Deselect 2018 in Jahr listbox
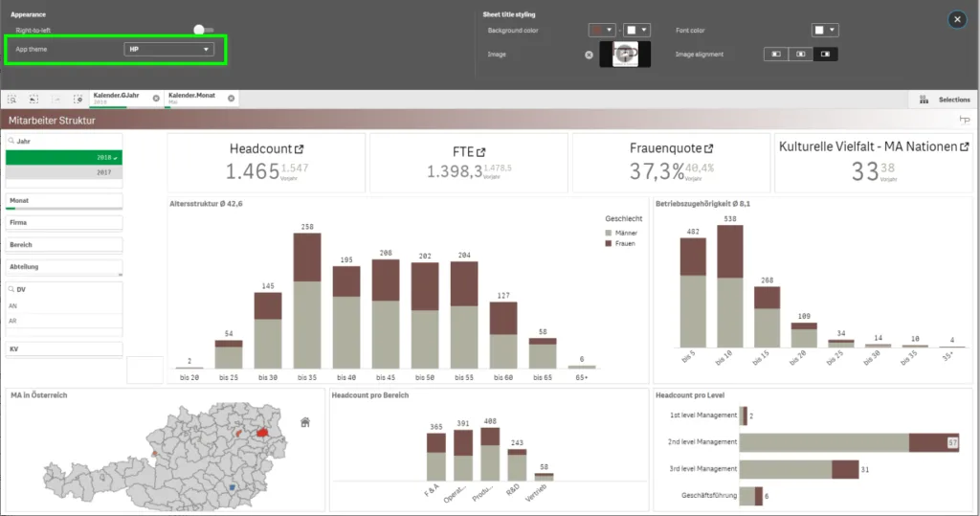This screenshot has height=516, width=980. 64,158
